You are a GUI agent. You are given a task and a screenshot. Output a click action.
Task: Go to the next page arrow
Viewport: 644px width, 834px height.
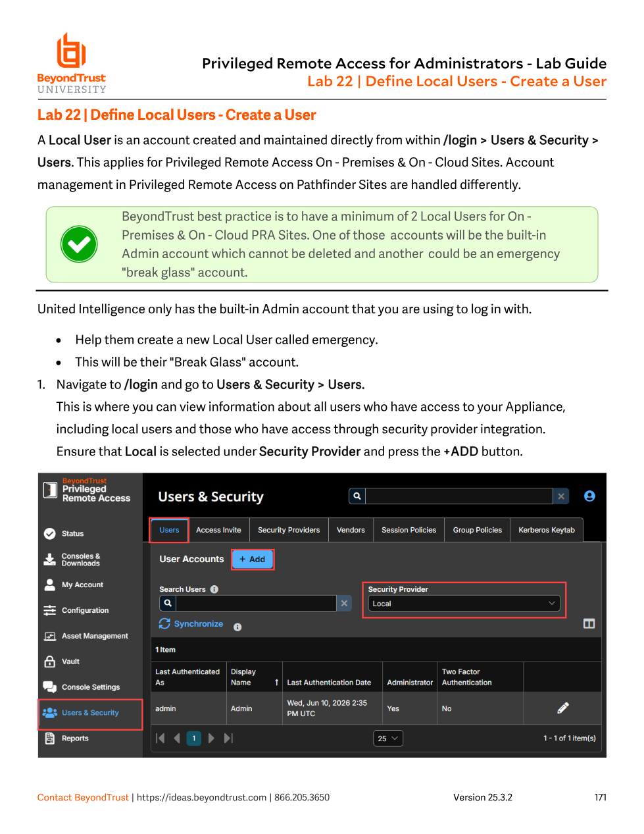pos(211,739)
